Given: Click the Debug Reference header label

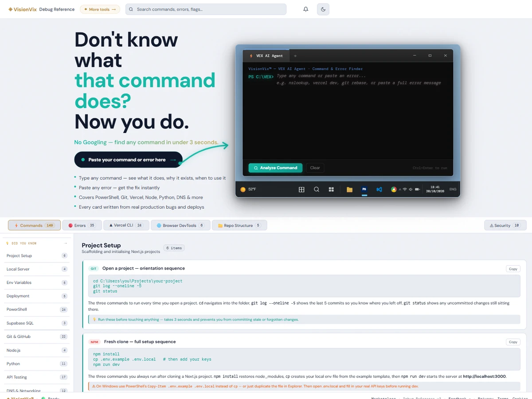Looking at the screenshot, I should coord(57,9).
